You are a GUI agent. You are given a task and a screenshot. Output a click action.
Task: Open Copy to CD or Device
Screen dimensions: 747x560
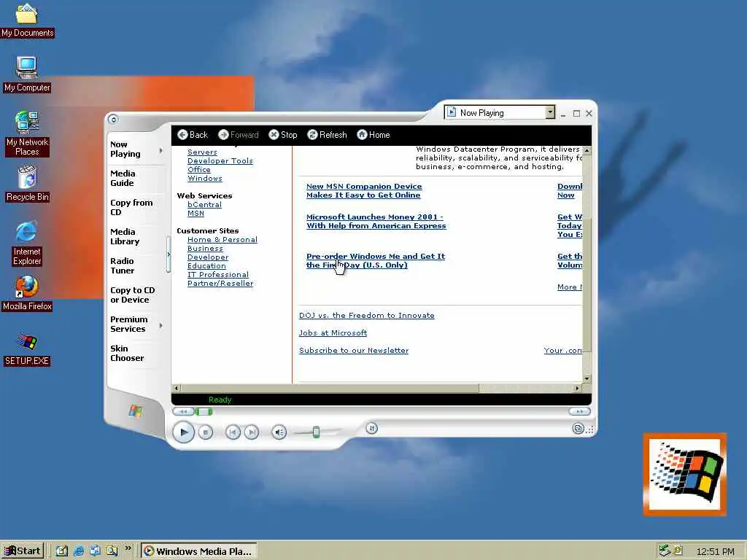tap(133, 295)
